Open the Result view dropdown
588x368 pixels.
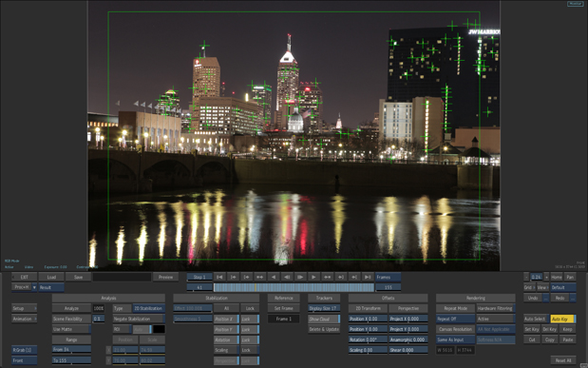click(x=51, y=287)
